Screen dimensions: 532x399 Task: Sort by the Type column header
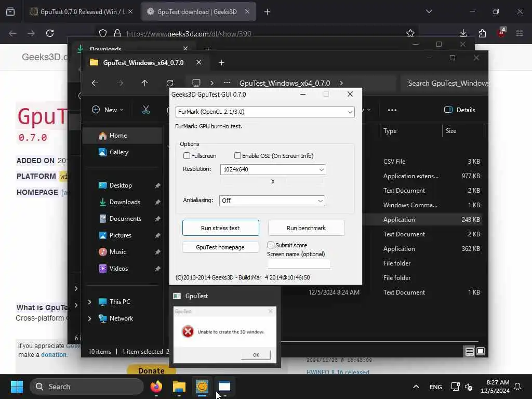[411, 130]
